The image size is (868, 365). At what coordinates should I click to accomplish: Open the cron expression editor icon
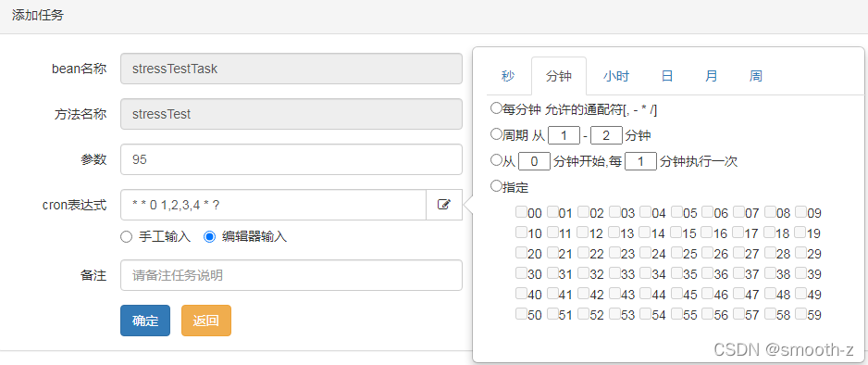444,205
